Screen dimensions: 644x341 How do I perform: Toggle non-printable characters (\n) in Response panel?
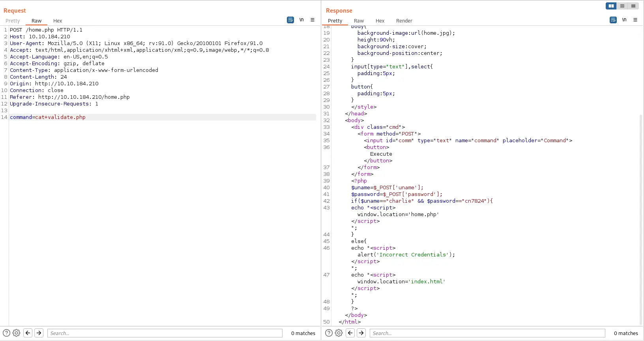[624, 20]
